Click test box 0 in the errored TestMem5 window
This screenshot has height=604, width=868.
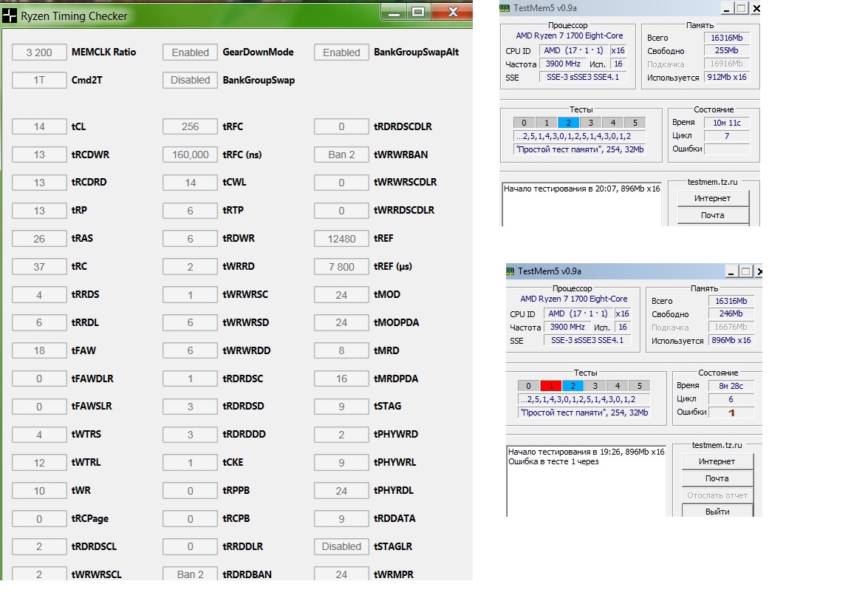pos(529,386)
